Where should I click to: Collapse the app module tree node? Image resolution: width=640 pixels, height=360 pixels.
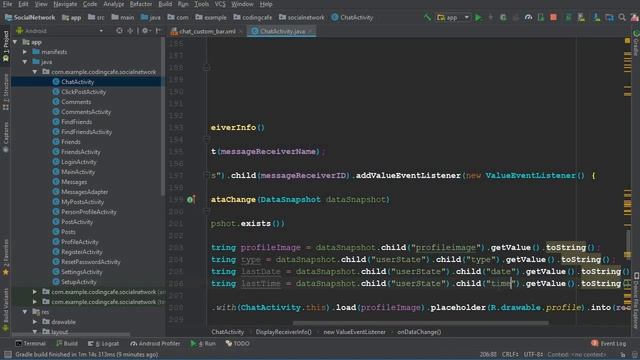tap(15, 42)
